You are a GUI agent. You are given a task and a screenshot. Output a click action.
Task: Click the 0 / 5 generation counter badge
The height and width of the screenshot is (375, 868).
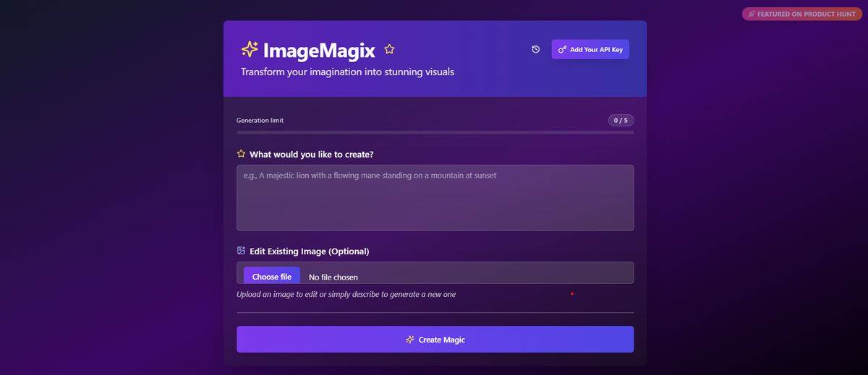click(x=621, y=120)
